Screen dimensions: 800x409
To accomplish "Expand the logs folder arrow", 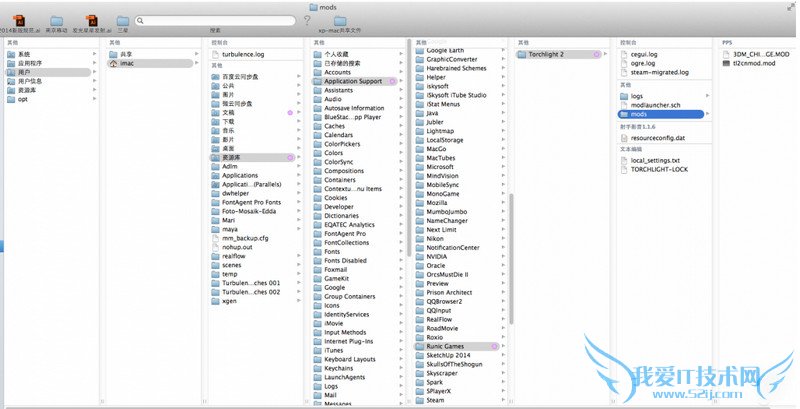I will tap(707, 96).
